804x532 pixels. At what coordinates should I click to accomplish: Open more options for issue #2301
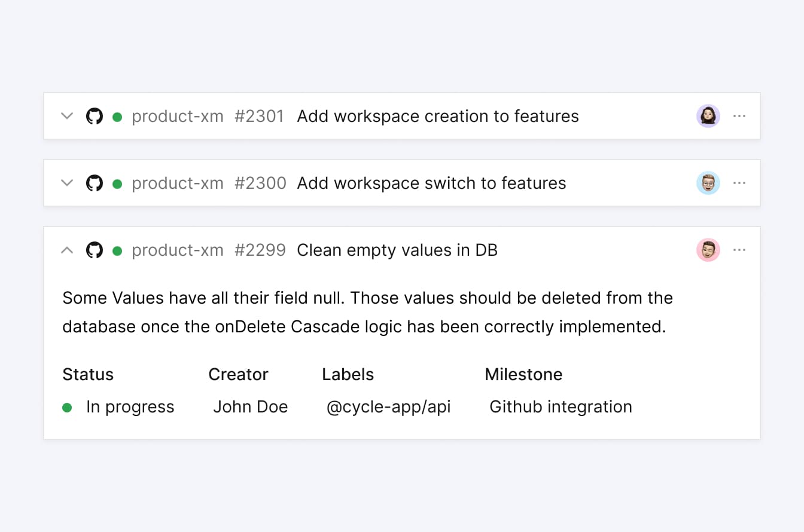739,116
